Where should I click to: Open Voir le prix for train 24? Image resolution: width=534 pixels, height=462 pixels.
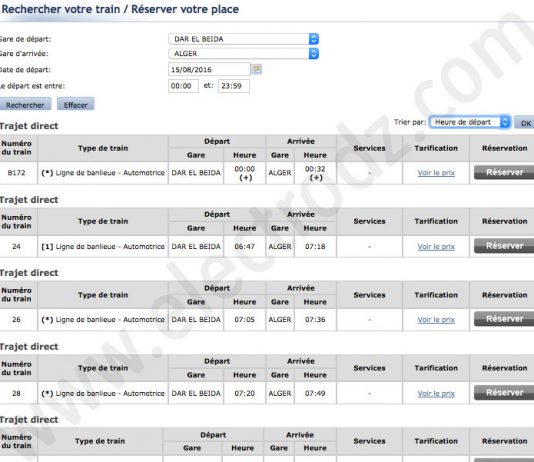pos(436,246)
